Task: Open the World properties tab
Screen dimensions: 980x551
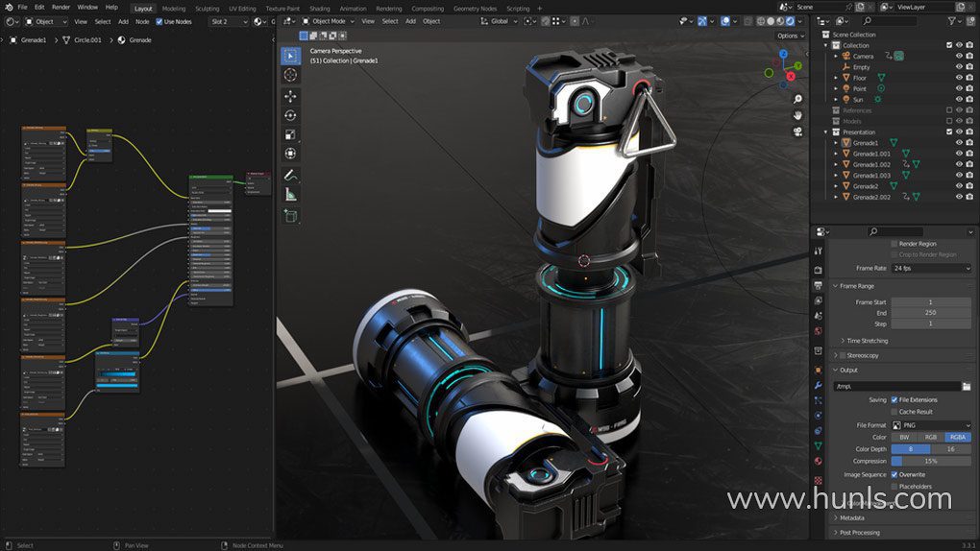Action: [x=819, y=331]
